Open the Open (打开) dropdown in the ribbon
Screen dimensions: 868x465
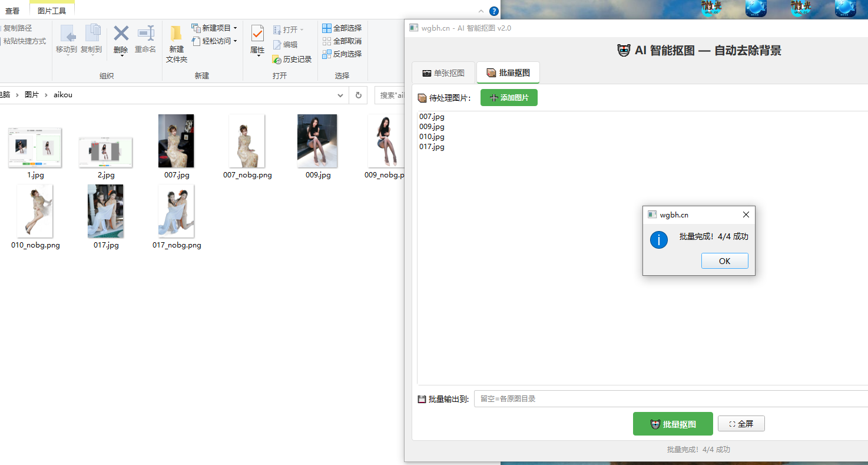[289, 29]
